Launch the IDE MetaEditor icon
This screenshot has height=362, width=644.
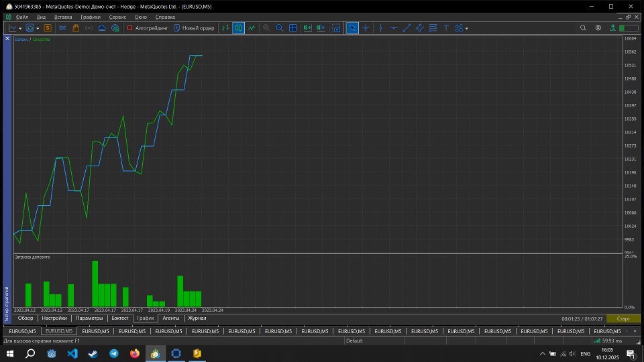click(x=62, y=28)
